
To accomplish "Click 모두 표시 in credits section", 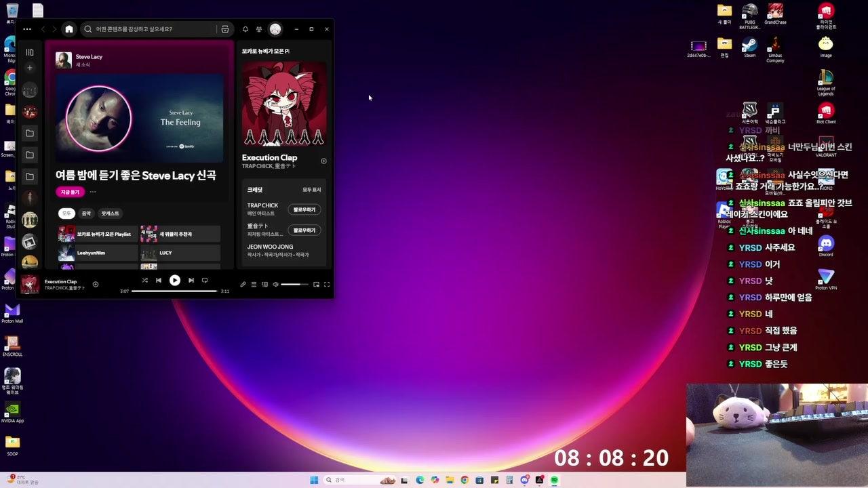I will click(x=312, y=190).
